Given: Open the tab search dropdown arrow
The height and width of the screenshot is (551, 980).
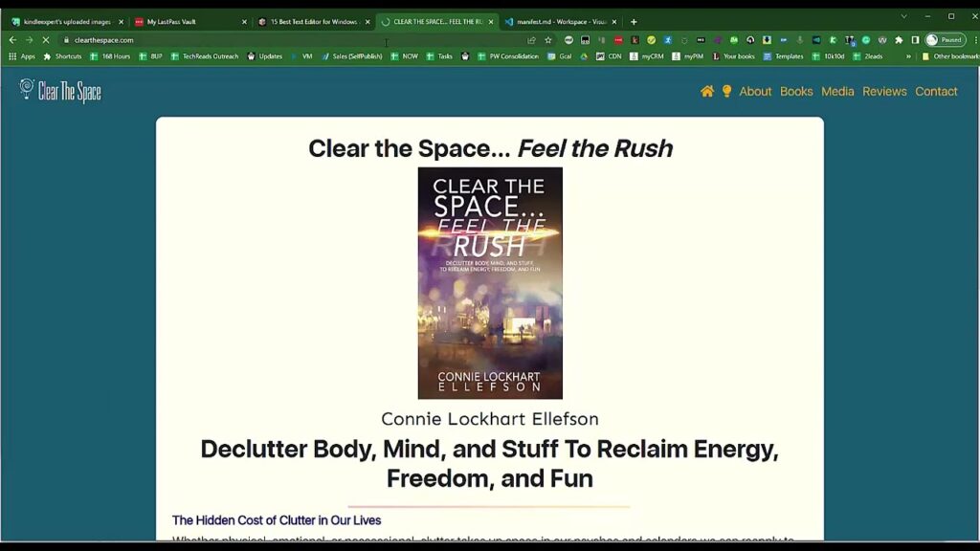Looking at the screenshot, I should (x=903, y=16).
